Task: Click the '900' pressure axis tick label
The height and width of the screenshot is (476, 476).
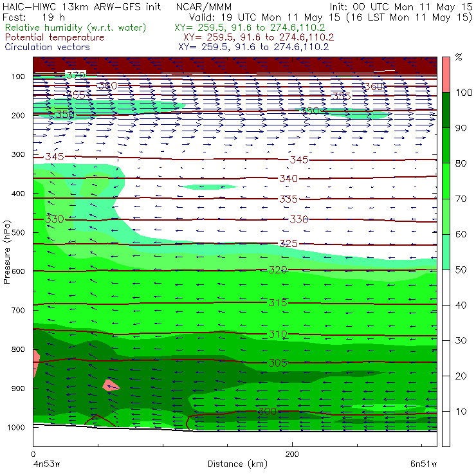Action: tap(18, 389)
